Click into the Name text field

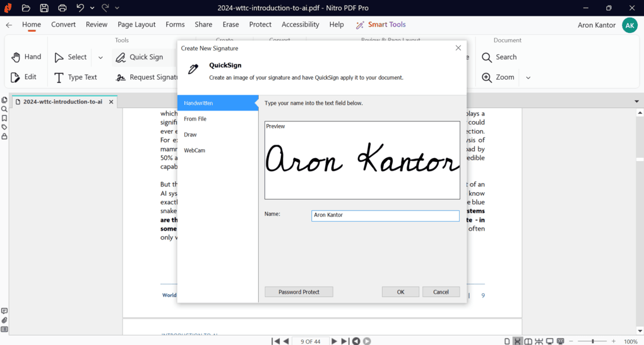click(x=385, y=215)
